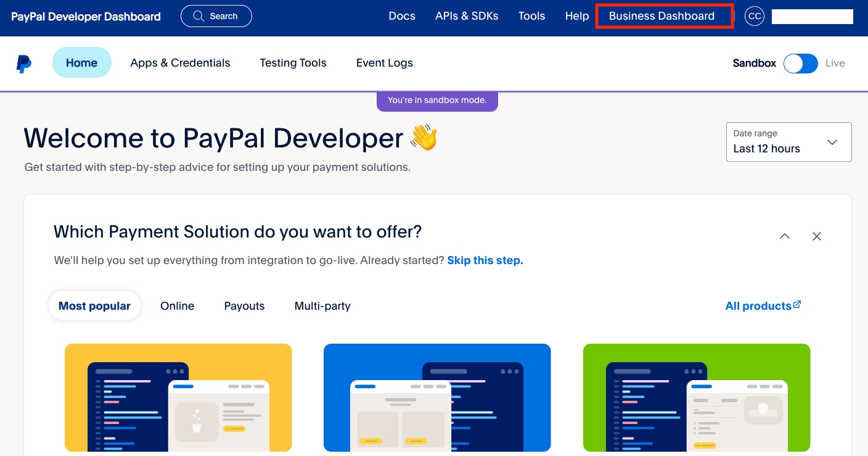Click the PayPal logo icon
This screenshot has width=868, height=456.
pos(24,64)
